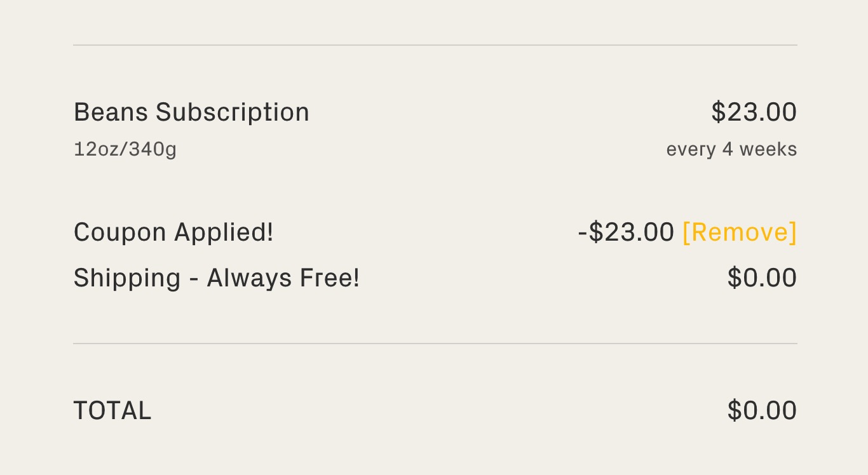Click the word Coupon in coupon row
868x475 pixels.
click(x=120, y=232)
